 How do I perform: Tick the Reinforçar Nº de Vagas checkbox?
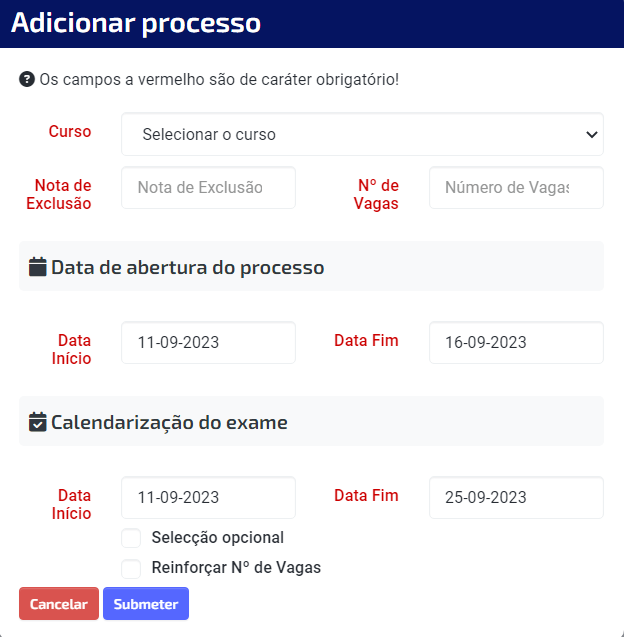click(131, 568)
